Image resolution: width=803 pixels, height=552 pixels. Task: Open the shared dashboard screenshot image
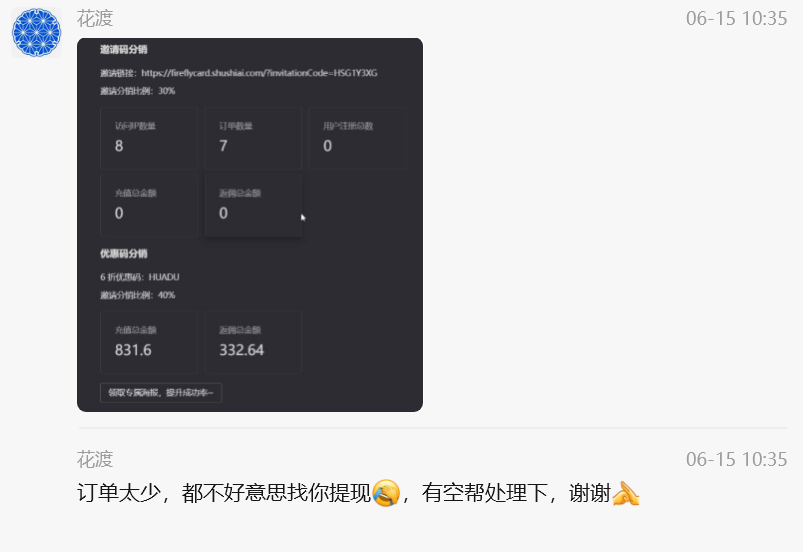(250, 225)
